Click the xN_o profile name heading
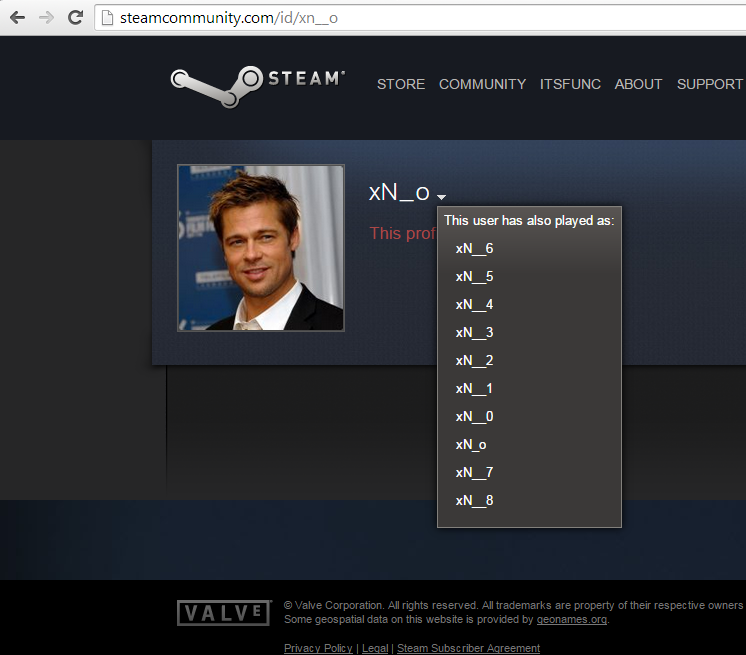 coord(399,193)
